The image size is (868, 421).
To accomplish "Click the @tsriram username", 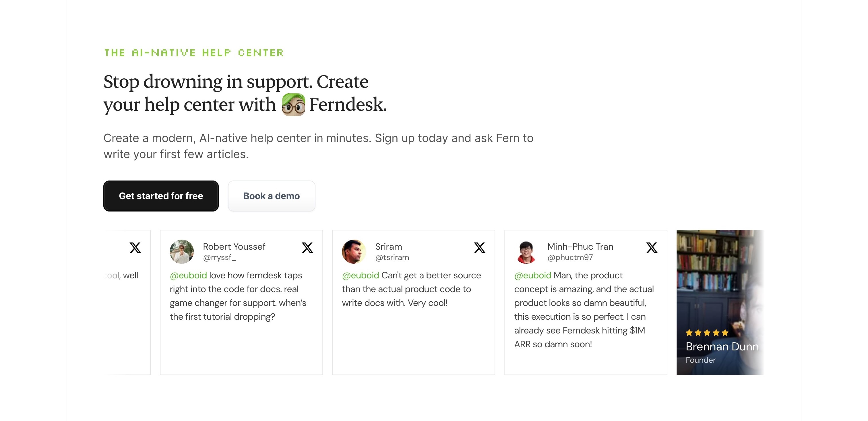I will point(392,258).
